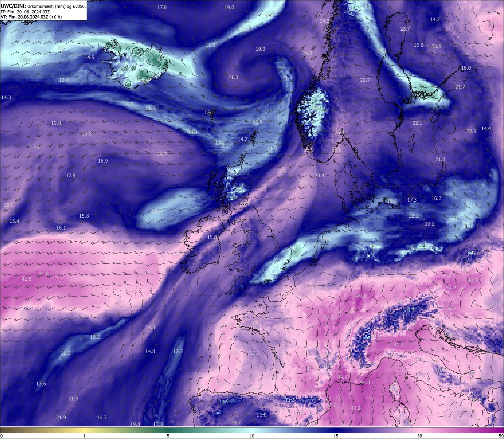Click the 41.2 value over northern Italy

click(398, 345)
